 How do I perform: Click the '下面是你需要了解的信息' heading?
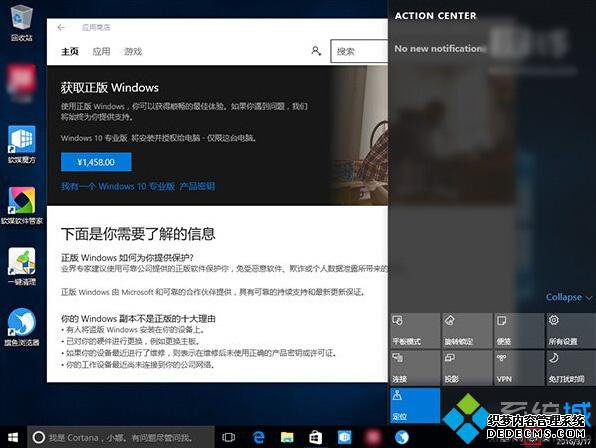(x=138, y=234)
